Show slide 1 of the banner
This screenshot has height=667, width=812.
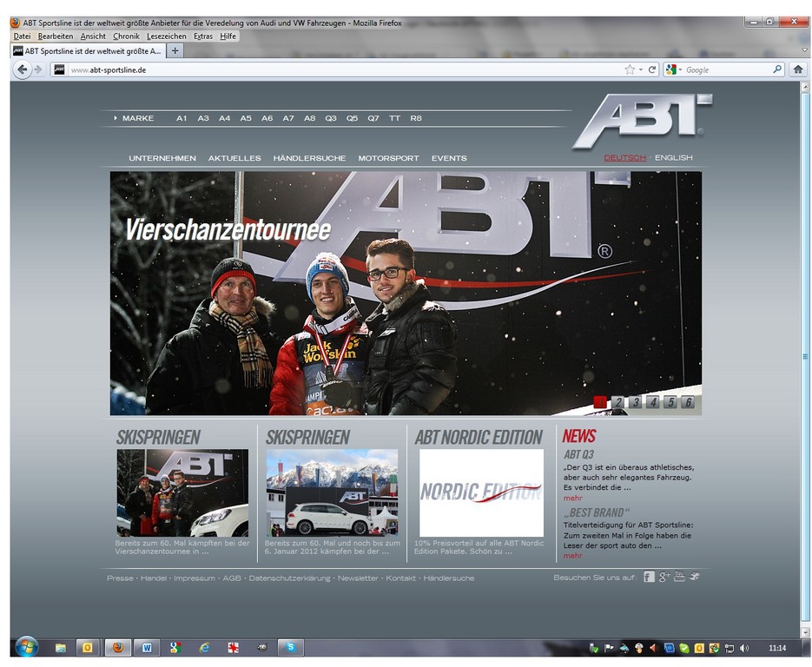600,402
